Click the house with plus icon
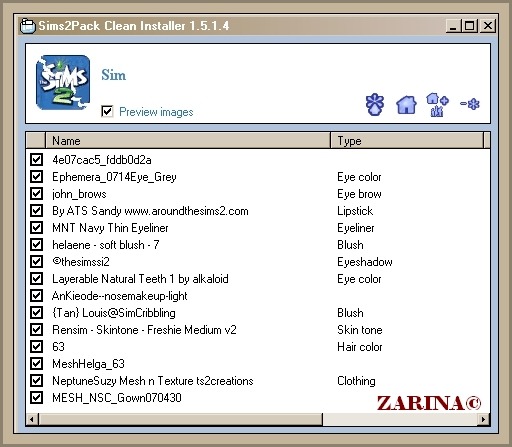The width and height of the screenshot is (512, 447). tap(437, 105)
